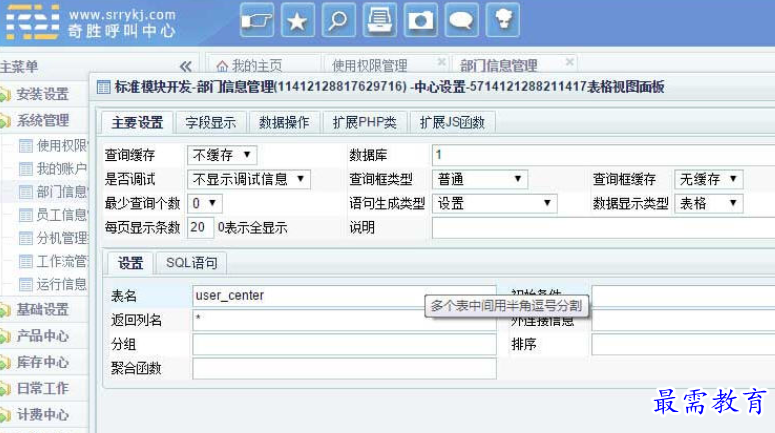Open the chat bubble icon

(462, 20)
